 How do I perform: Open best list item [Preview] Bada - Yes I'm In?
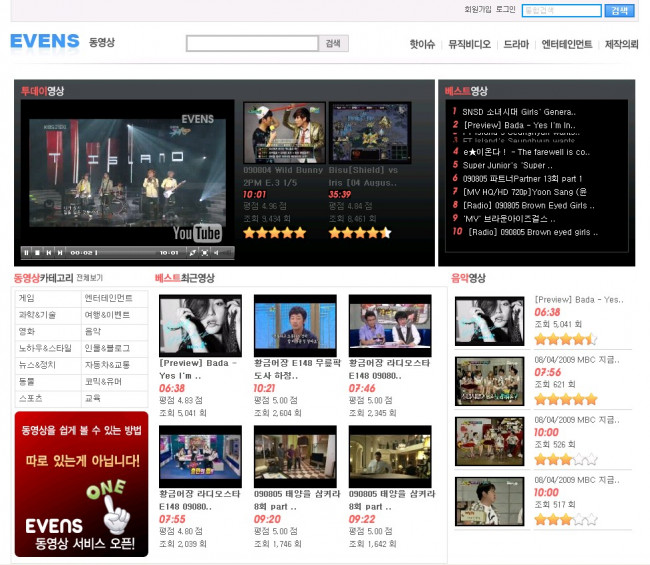click(519, 125)
